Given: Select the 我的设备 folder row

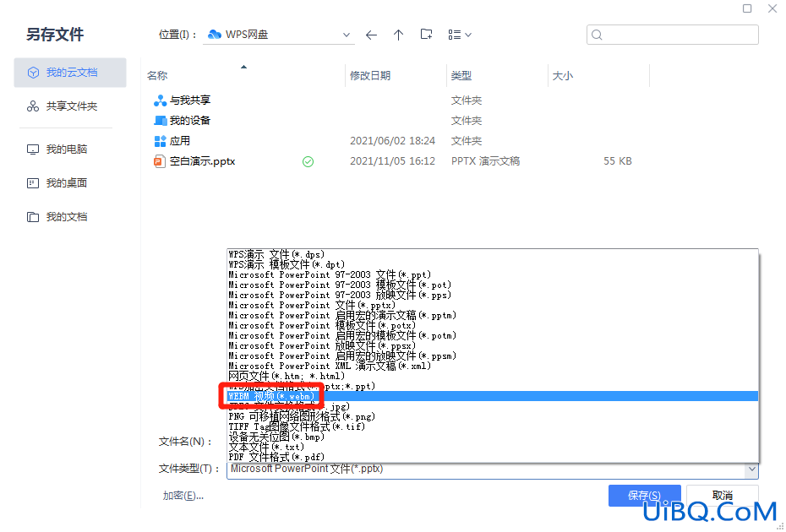Looking at the screenshot, I should [394, 121].
